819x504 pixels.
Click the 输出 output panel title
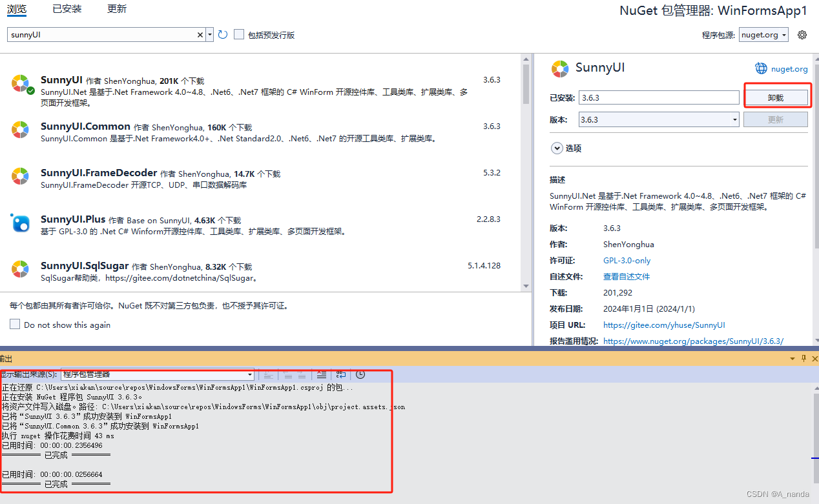pos(6,359)
